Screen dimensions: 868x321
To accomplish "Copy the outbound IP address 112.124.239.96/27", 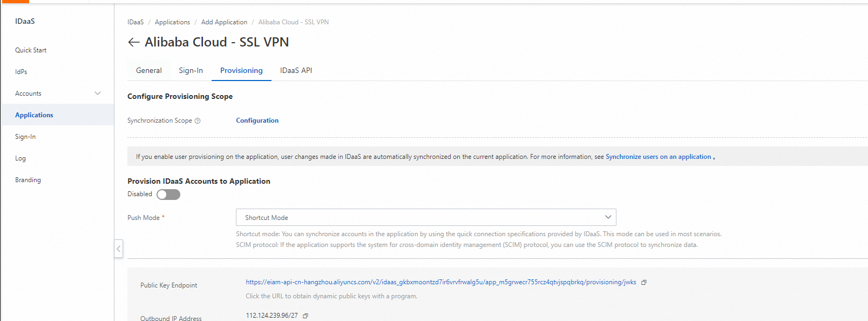I will (x=306, y=316).
